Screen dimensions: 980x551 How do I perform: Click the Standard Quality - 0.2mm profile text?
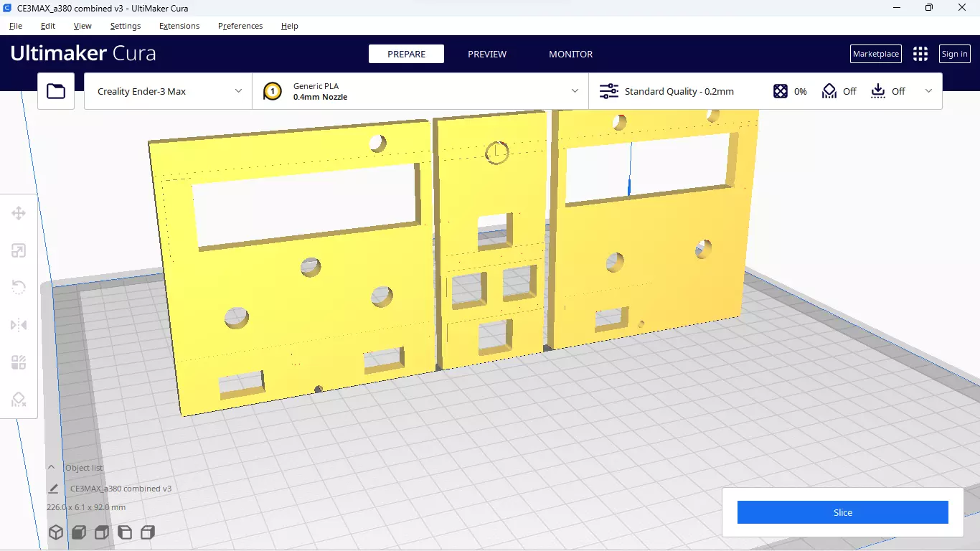pyautogui.click(x=679, y=91)
